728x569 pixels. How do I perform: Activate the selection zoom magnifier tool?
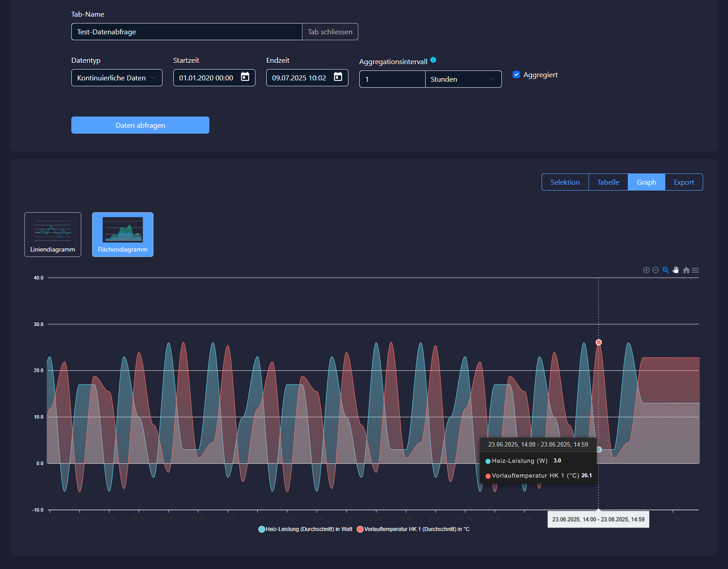(666, 270)
